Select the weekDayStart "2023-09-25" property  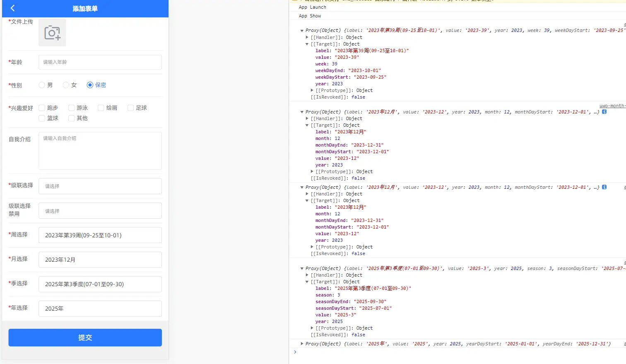(x=351, y=77)
